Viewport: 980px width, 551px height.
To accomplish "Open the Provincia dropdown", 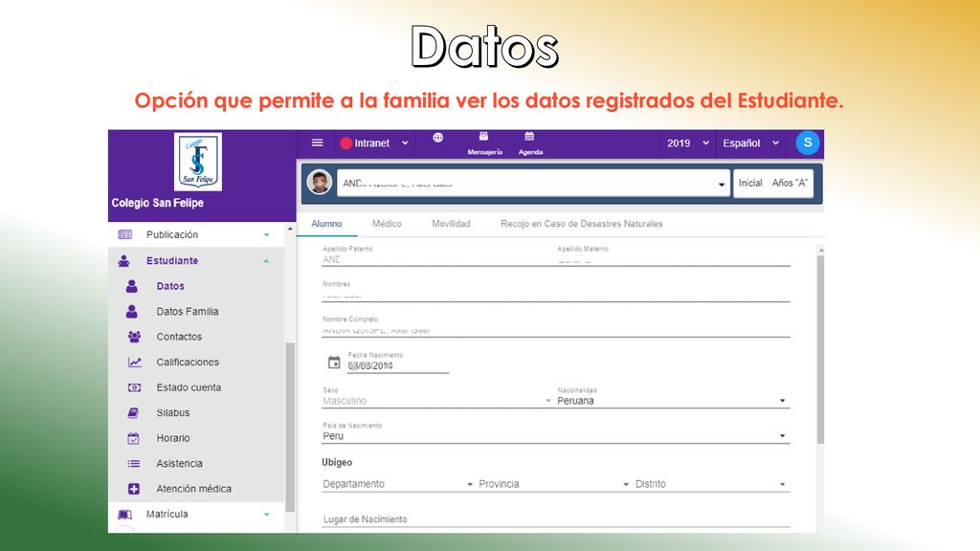I will click(554, 484).
